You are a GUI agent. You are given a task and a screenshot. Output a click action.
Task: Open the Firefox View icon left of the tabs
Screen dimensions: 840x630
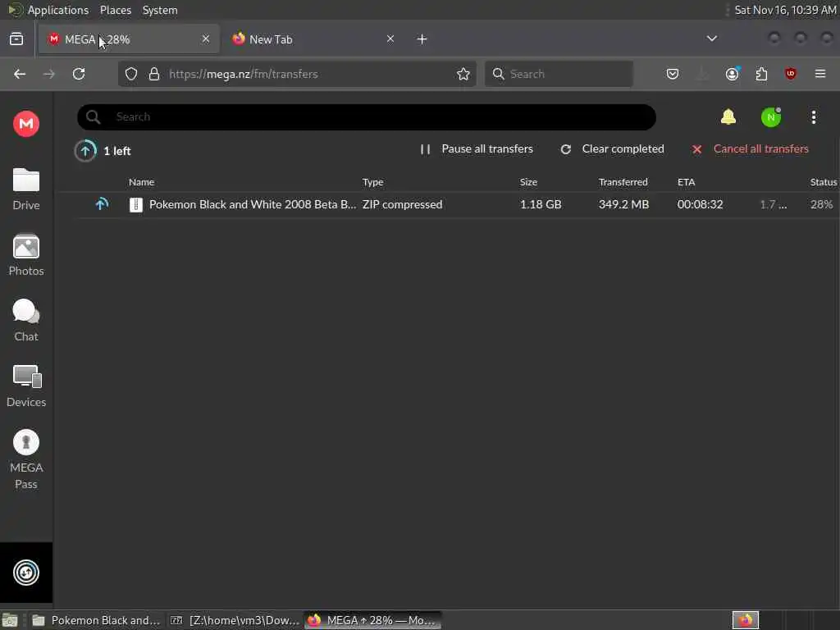(16, 39)
